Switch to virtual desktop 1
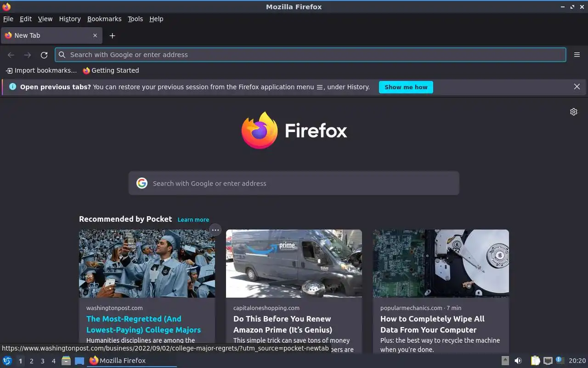This screenshot has width=588, height=368. pyautogui.click(x=20, y=361)
